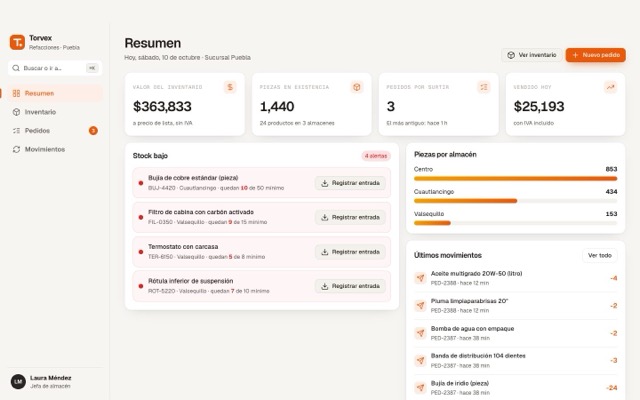Click the red dot beside Bujía de cobre estándar
This screenshot has width=640, height=400.
tap(141, 183)
